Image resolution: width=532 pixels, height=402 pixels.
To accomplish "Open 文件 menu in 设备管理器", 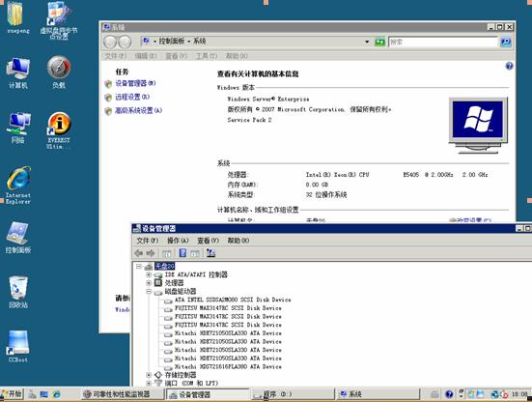I will point(148,241).
